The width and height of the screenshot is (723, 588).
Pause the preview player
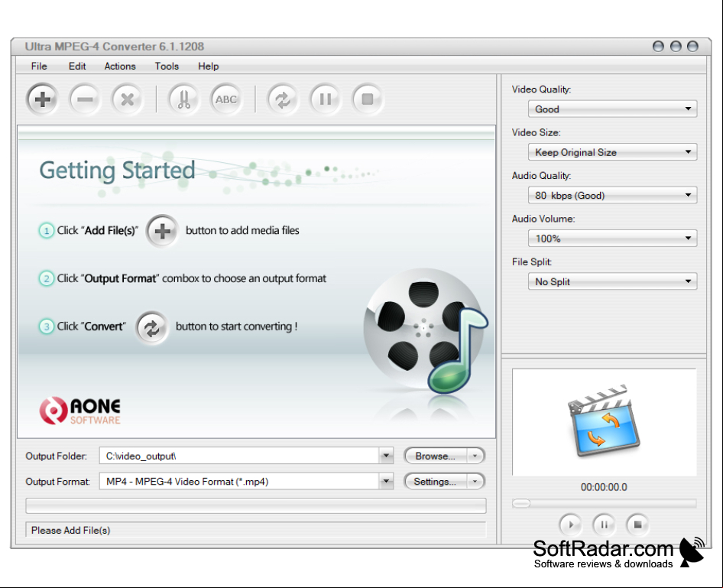pos(604,525)
